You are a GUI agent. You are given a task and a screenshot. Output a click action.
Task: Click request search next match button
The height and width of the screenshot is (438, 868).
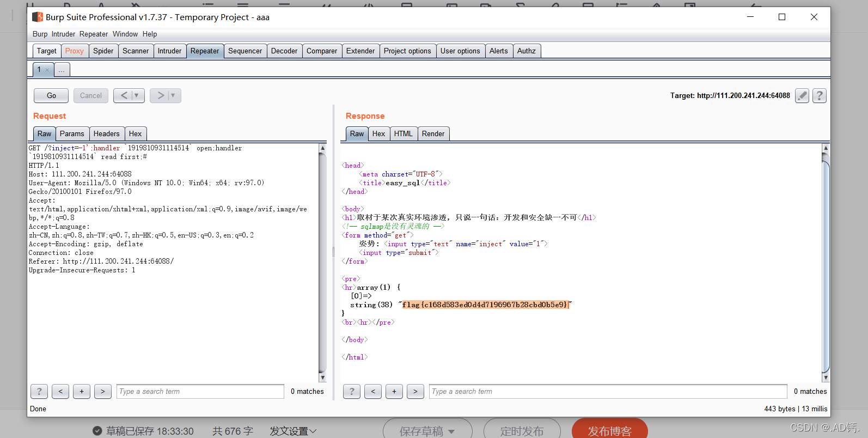tap(103, 391)
